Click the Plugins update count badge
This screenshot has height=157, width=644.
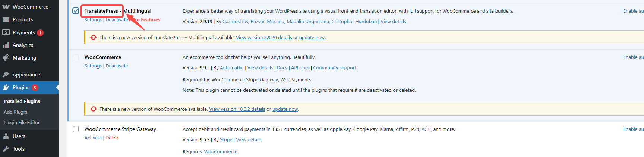pyautogui.click(x=35, y=87)
